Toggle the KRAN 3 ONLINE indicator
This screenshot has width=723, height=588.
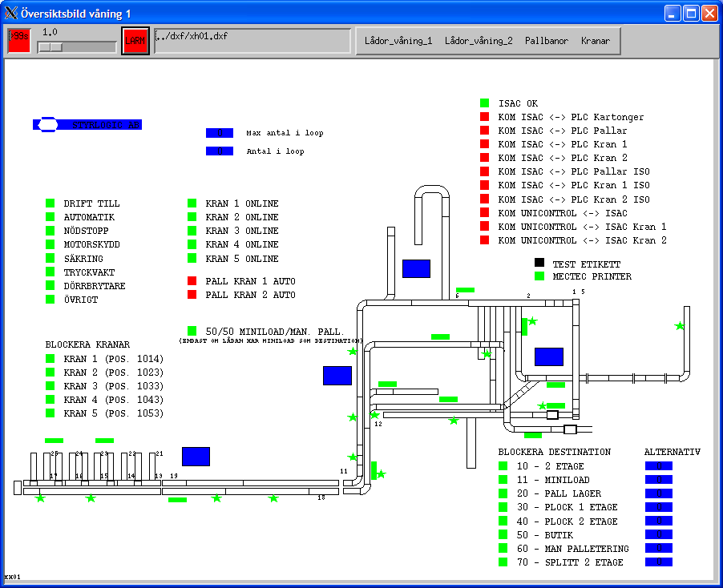point(192,231)
